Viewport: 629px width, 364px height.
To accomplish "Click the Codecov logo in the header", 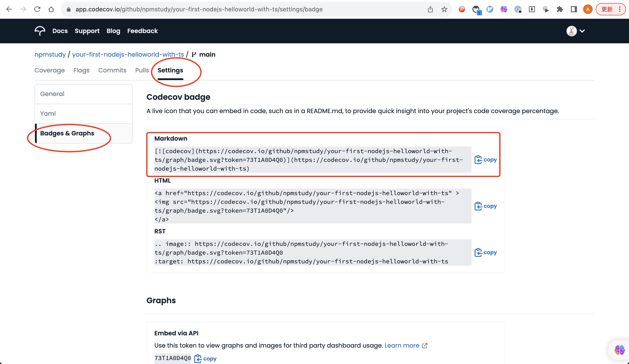I will pyautogui.click(x=40, y=31).
